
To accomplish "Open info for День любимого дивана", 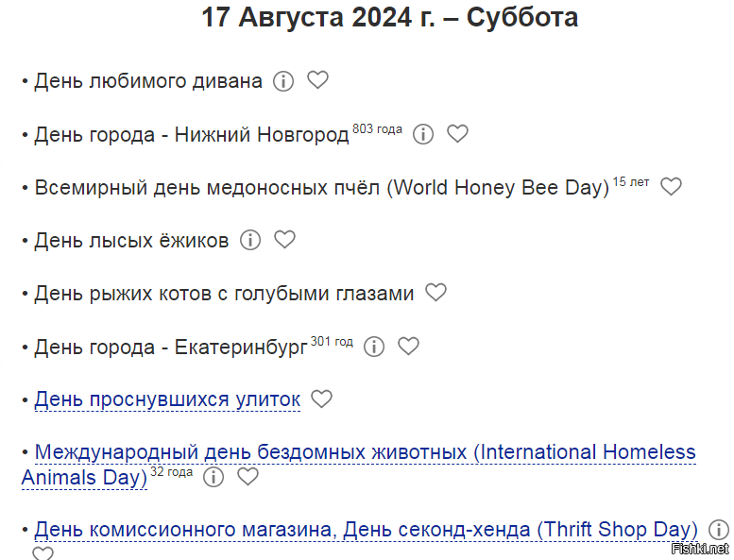I will [x=283, y=81].
